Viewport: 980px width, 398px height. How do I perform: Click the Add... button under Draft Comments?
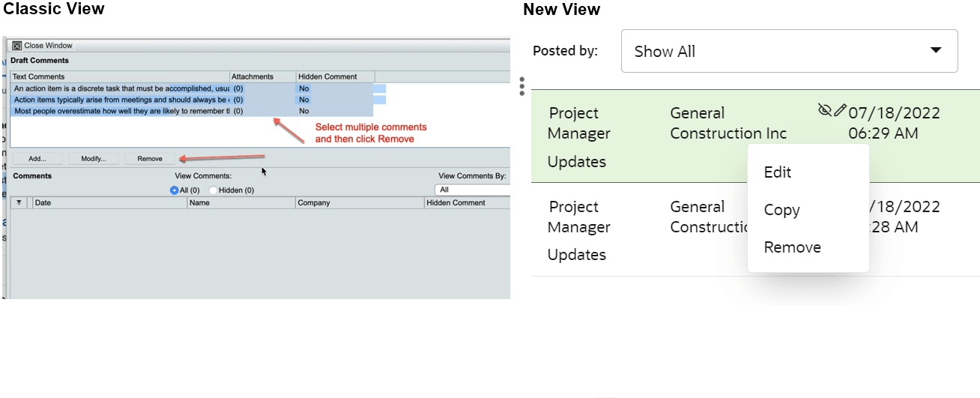[37, 159]
